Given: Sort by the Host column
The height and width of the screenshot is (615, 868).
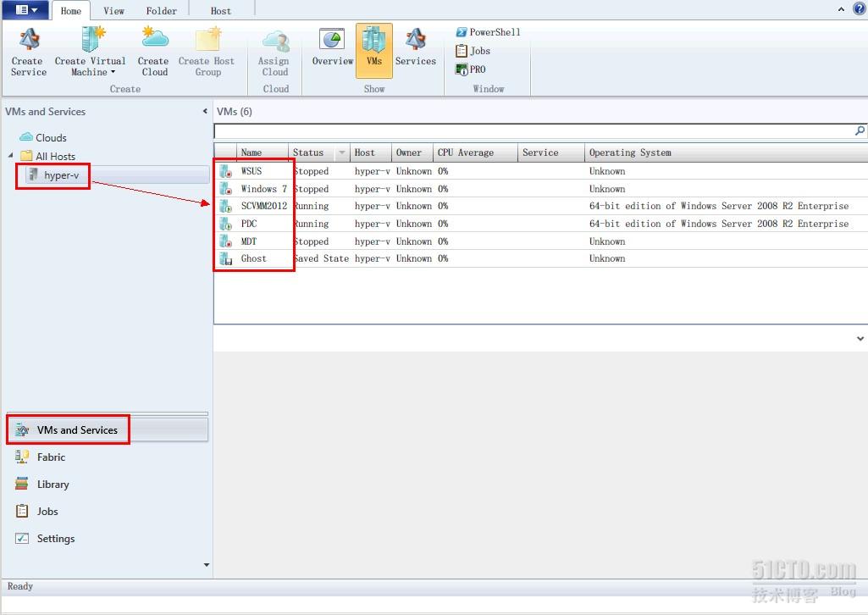Looking at the screenshot, I should pos(370,152).
